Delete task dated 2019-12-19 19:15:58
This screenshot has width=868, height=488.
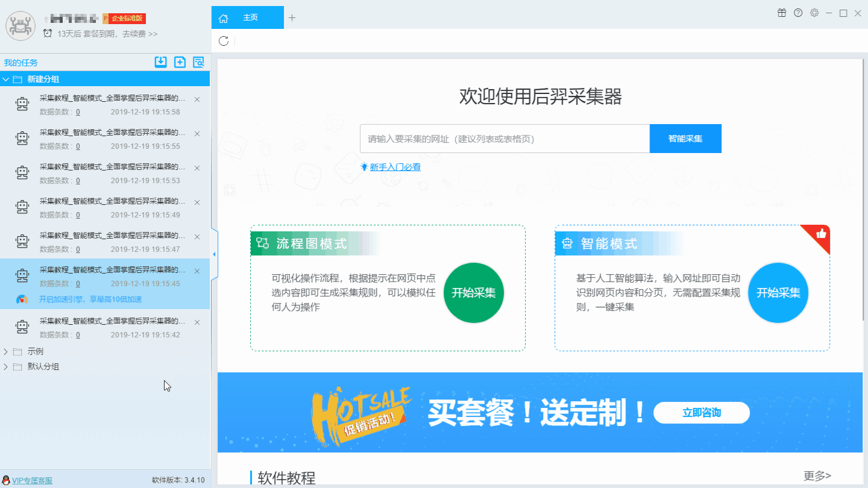click(x=197, y=99)
